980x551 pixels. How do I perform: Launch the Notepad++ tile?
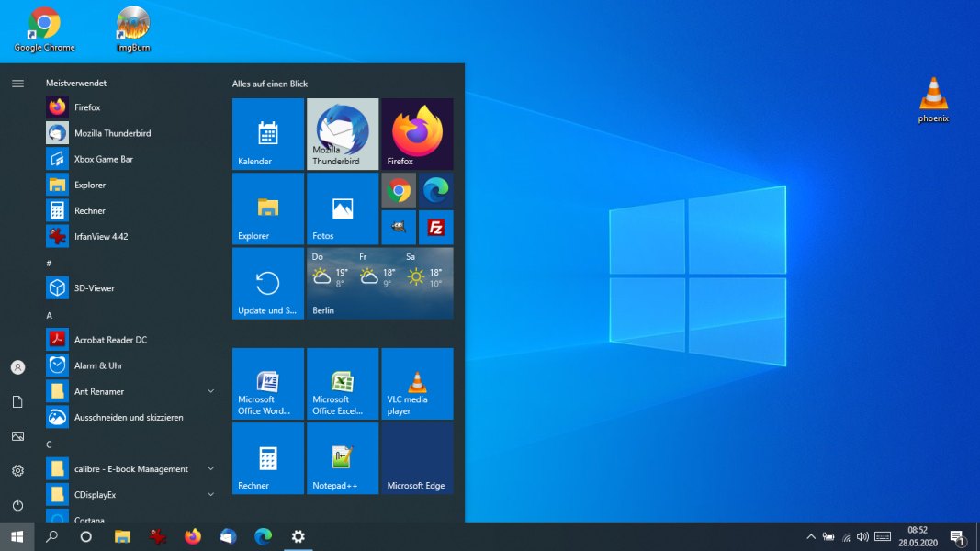point(343,458)
